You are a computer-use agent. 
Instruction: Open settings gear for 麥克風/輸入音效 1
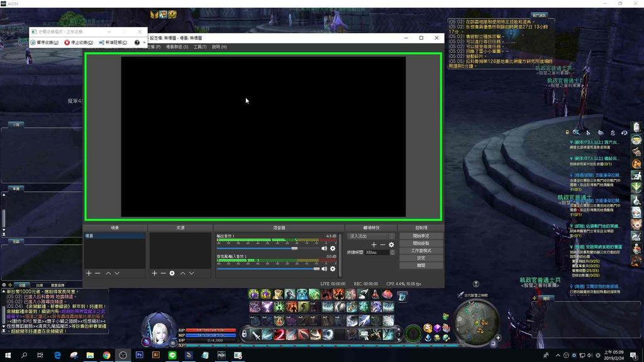click(x=333, y=269)
